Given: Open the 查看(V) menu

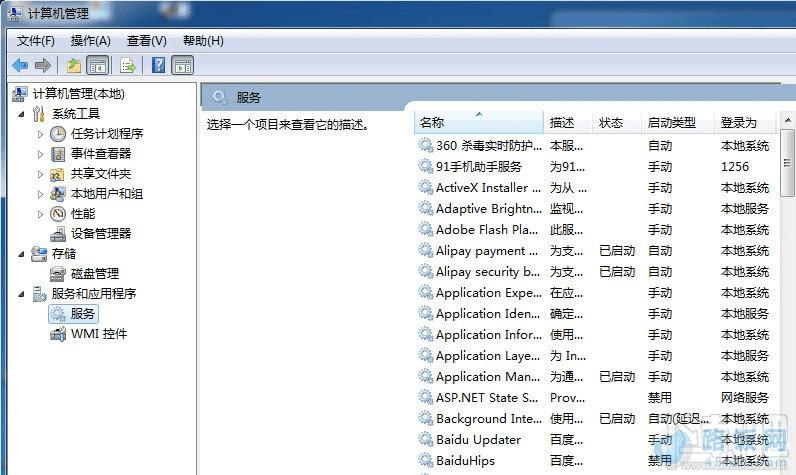Looking at the screenshot, I should (x=147, y=41).
